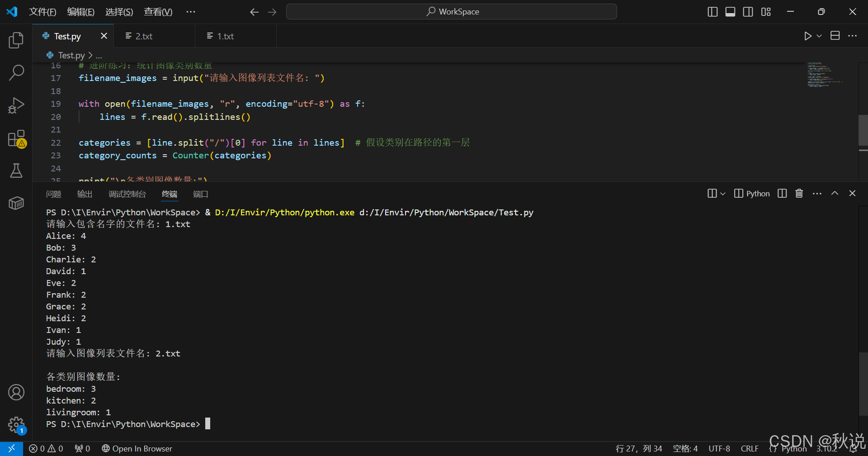Open Run and Debug view
The height and width of the screenshot is (456, 868).
click(16, 105)
